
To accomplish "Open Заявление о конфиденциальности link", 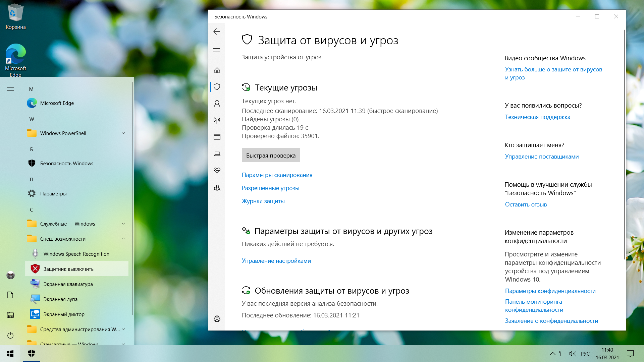I will pyautogui.click(x=552, y=321).
